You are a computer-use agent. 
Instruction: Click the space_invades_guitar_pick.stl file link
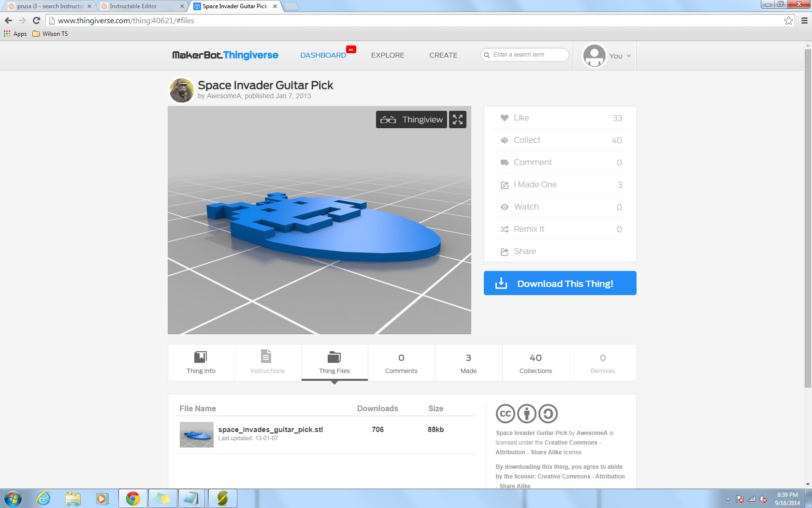click(271, 430)
